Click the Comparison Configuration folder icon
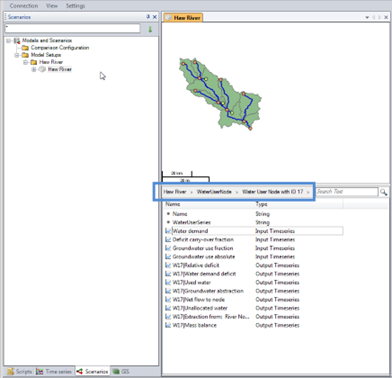 25,48
